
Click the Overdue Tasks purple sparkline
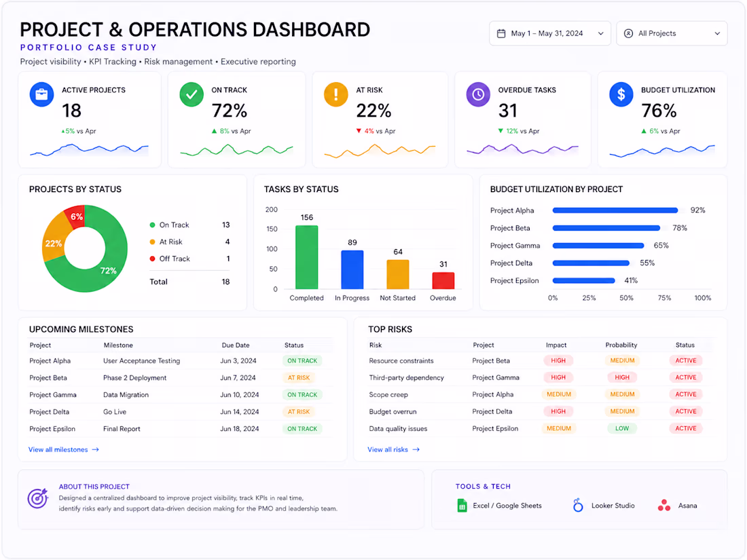click(x=523, y=149)
